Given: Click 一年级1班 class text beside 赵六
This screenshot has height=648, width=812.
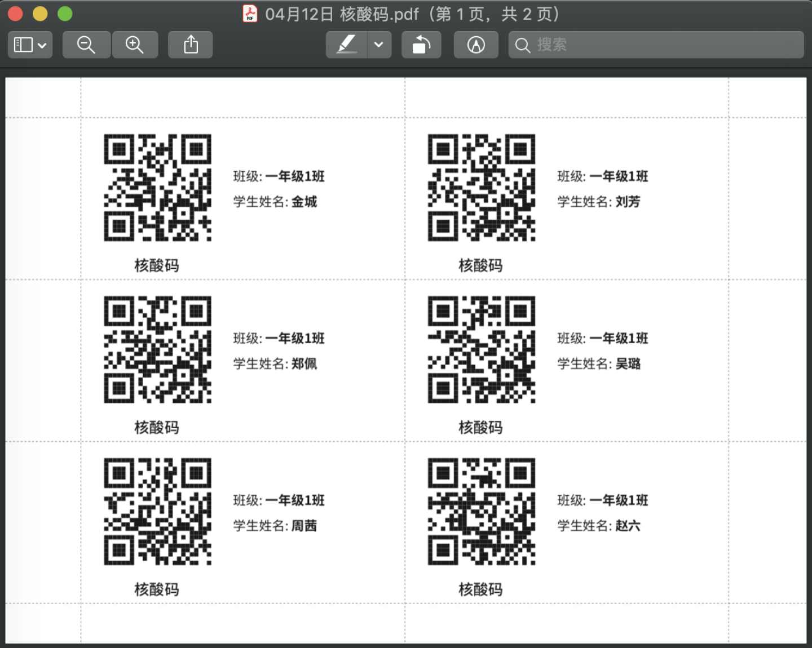Looking at the screenshot, I should 619,500.
